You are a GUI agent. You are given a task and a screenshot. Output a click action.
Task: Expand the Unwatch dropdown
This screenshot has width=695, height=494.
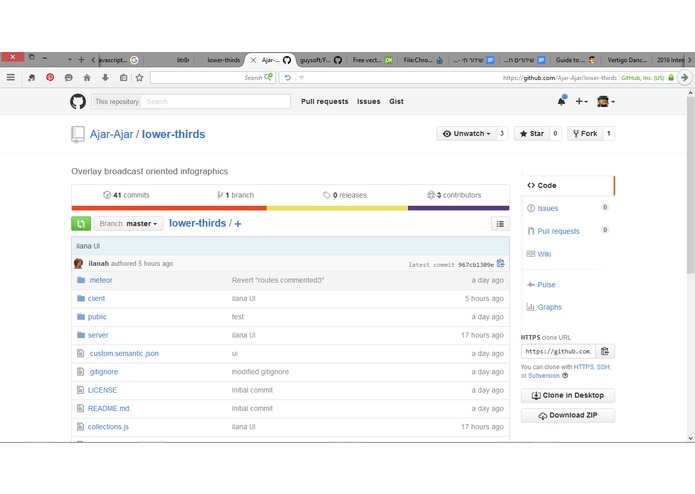pos(467,133)
